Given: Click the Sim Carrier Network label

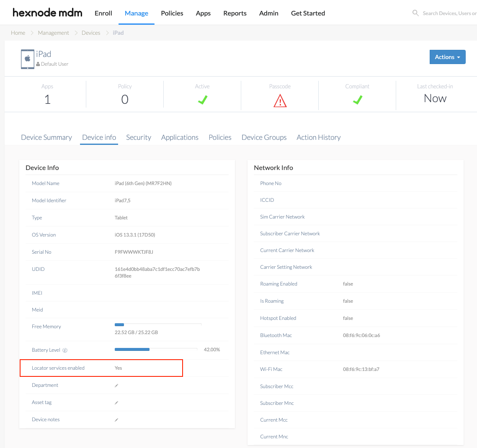Looking at the screenshot, I should click(x=282, y=217).
